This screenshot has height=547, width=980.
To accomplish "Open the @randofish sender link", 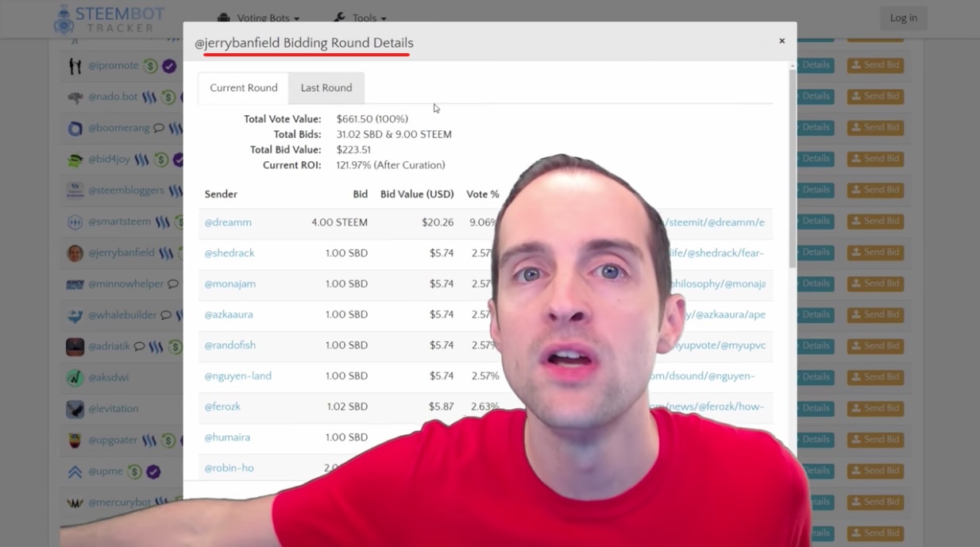I will (x=230, y=345).
